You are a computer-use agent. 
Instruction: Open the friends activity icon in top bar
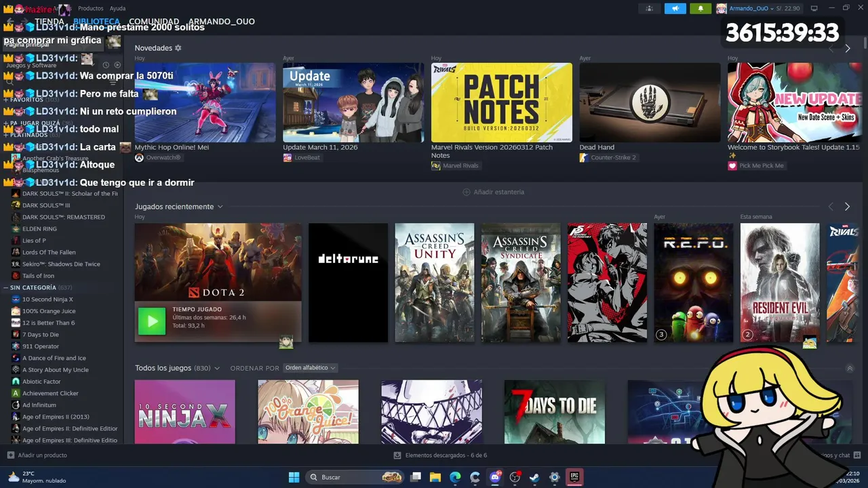pos(650,8)
